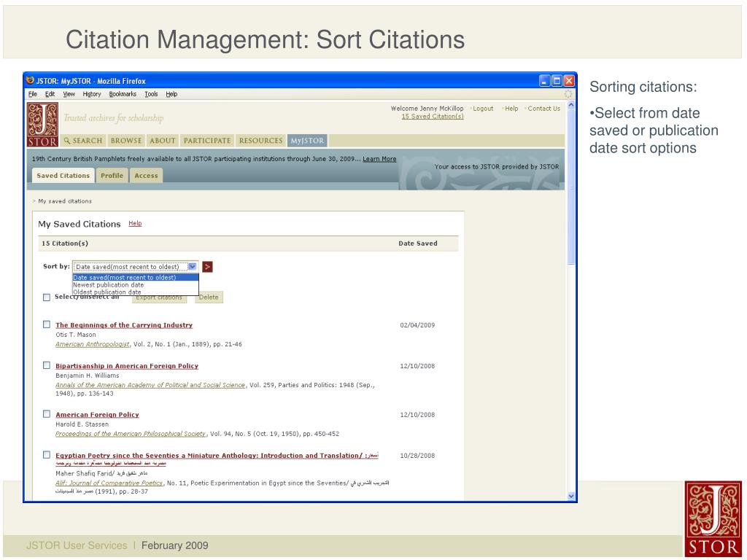Go to the RESOURCES navigation tab
Image resolution: width=747 pixels, height=560 pixels.
pos(261,141)
